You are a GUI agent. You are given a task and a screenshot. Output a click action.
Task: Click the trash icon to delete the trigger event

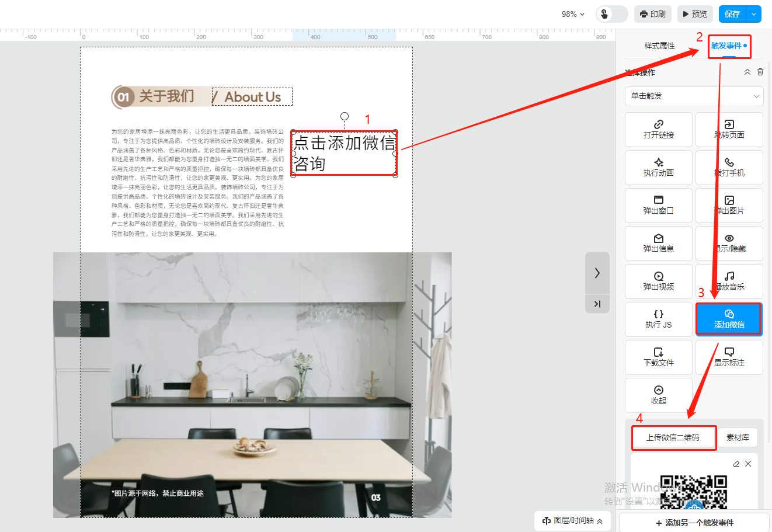click(760, 72)
